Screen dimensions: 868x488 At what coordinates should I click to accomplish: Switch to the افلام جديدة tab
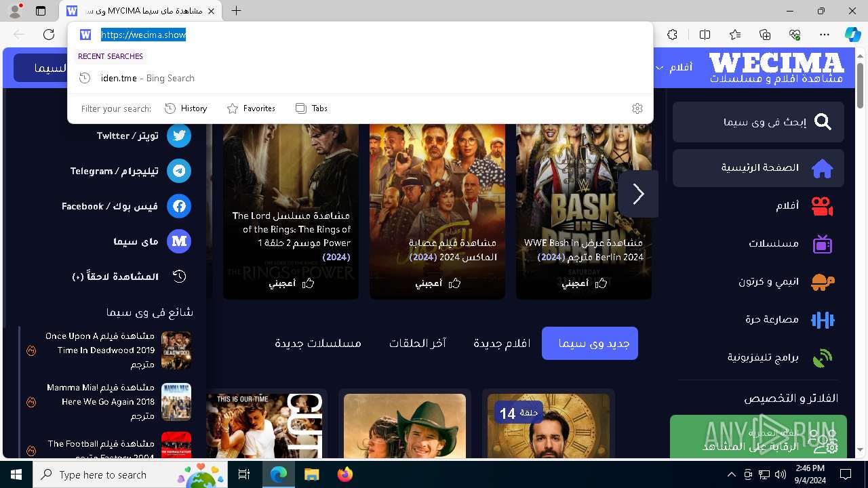click(502, 343)
